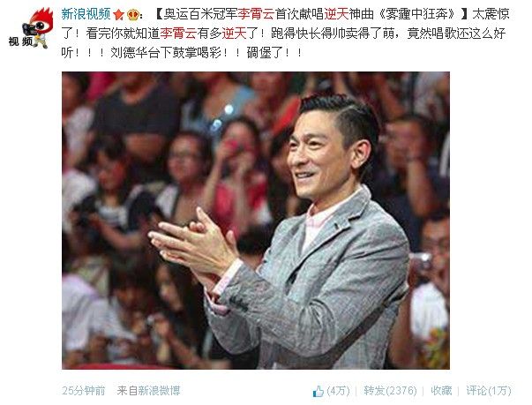The image size is (532, 405).
Task: Click the (4万) like count
Action: (x=338, y=391)
